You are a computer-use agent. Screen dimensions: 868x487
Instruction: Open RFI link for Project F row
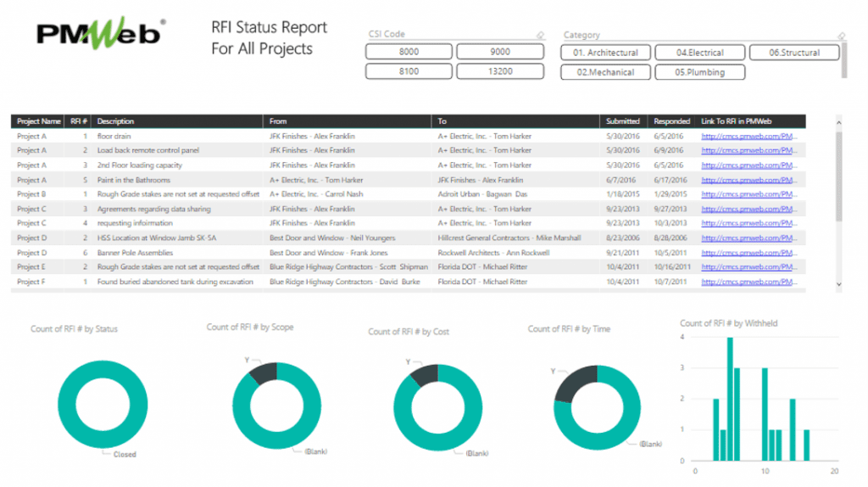[749, 282]
